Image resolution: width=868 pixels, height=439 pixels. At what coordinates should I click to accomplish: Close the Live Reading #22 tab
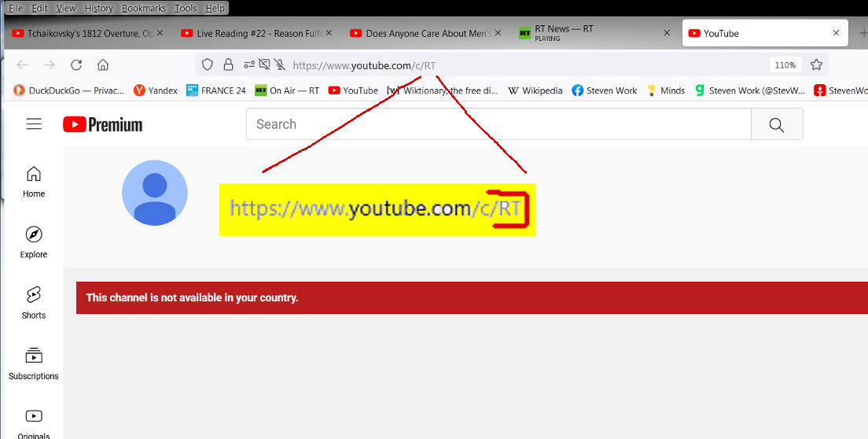(x=329, y=33)
